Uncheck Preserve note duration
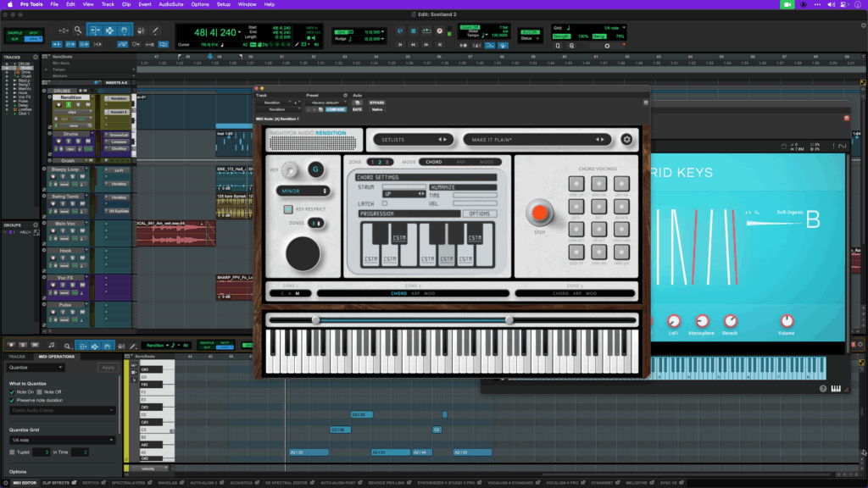Screen dimensions: 868x488 coord(12,399)
